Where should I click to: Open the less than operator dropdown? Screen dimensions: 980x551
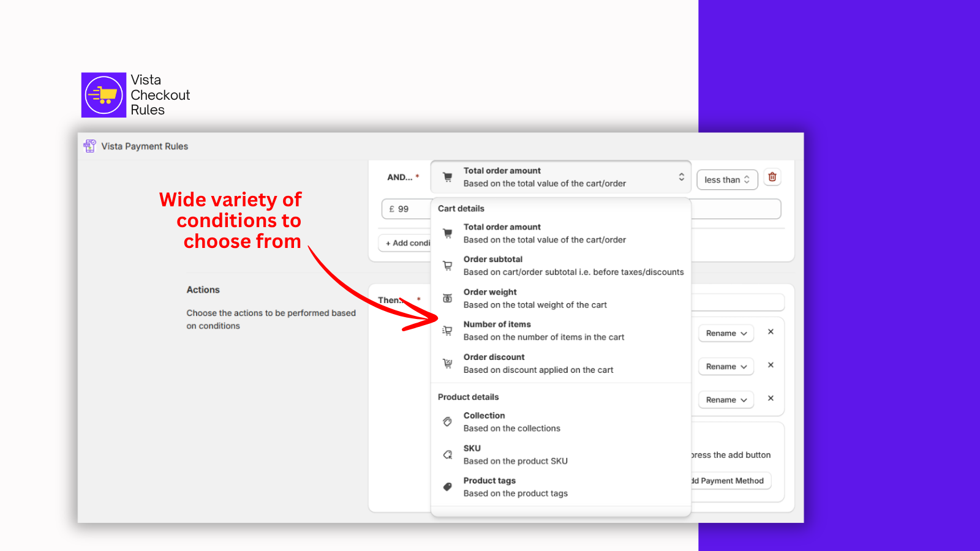[727, 179]
